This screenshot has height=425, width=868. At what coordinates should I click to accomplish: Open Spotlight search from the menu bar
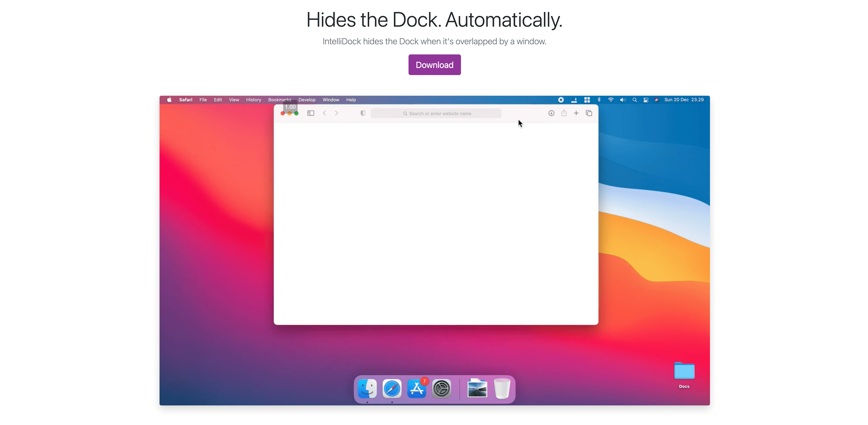tap(635, 100)
